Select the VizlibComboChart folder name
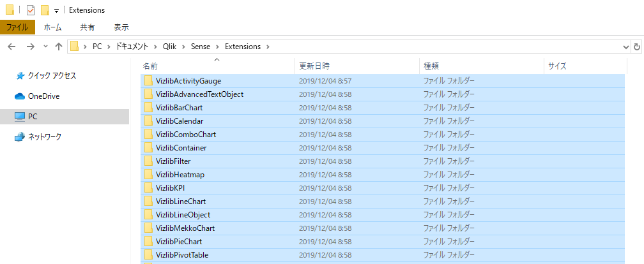Viewport: 644px width, 264px height. [x=186, y=135]
